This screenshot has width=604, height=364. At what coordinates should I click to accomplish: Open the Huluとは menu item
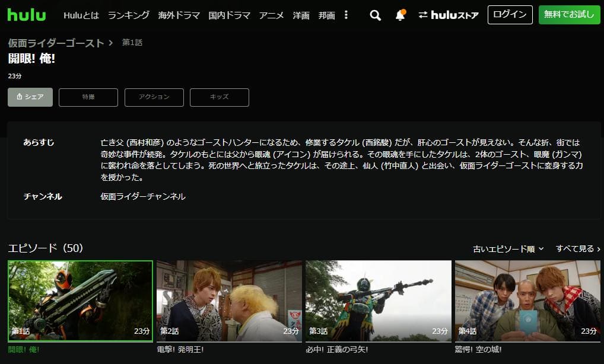pos(81,15)
